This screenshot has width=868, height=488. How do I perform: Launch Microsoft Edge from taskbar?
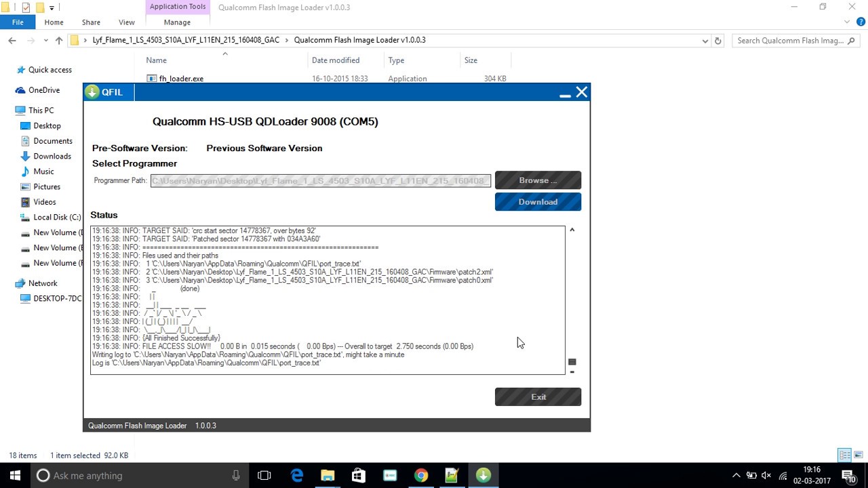(297, 476)
